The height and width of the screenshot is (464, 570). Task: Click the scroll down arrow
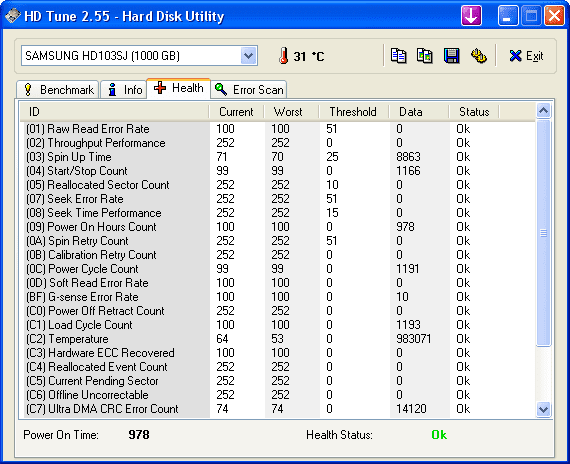(x=543, y=409)
